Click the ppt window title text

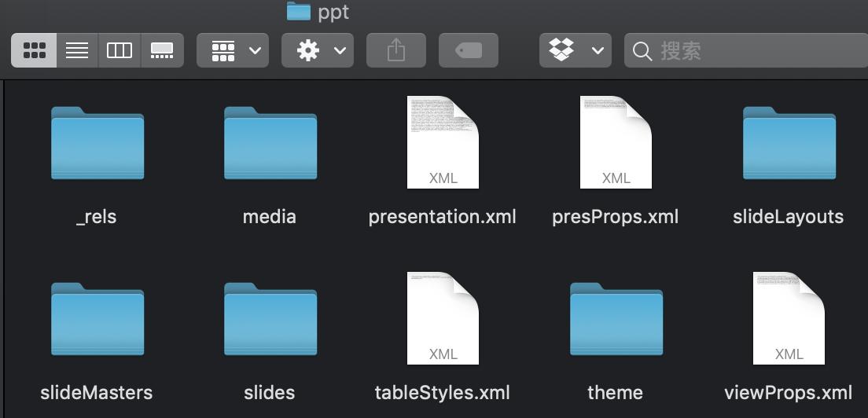pyautogui.click(x=333, y=13)
